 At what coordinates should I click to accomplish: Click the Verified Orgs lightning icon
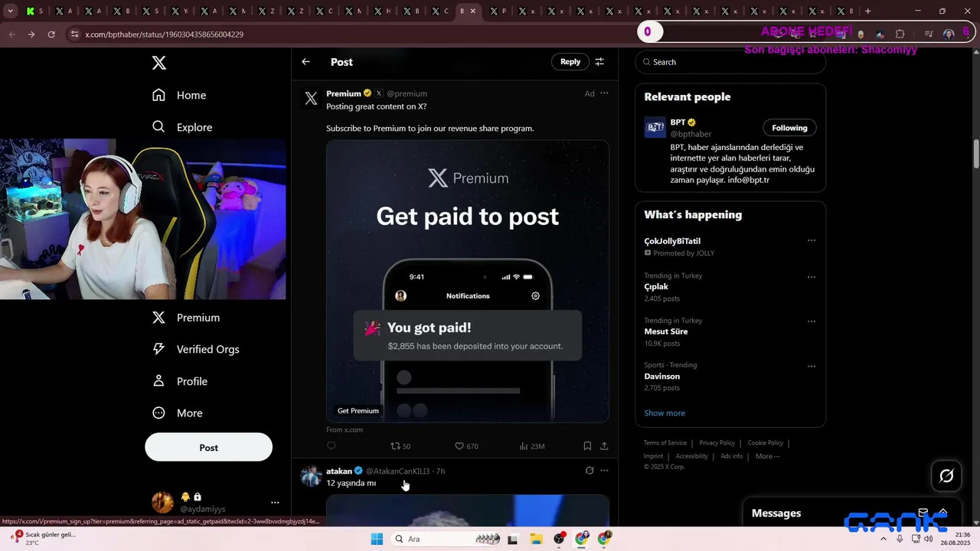[158, 349]
